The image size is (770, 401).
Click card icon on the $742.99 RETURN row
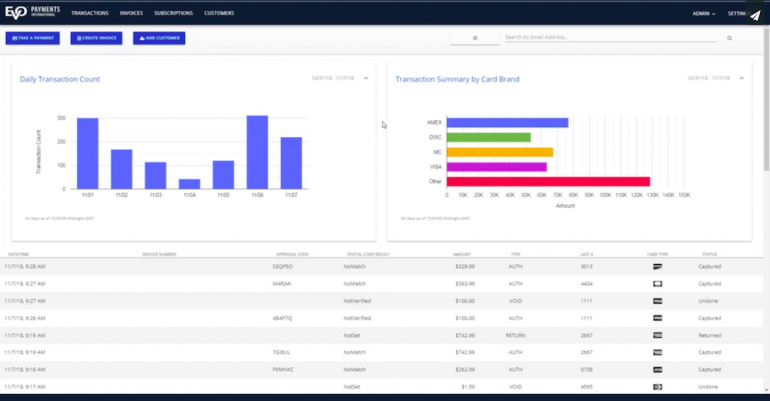pos(657,335)
